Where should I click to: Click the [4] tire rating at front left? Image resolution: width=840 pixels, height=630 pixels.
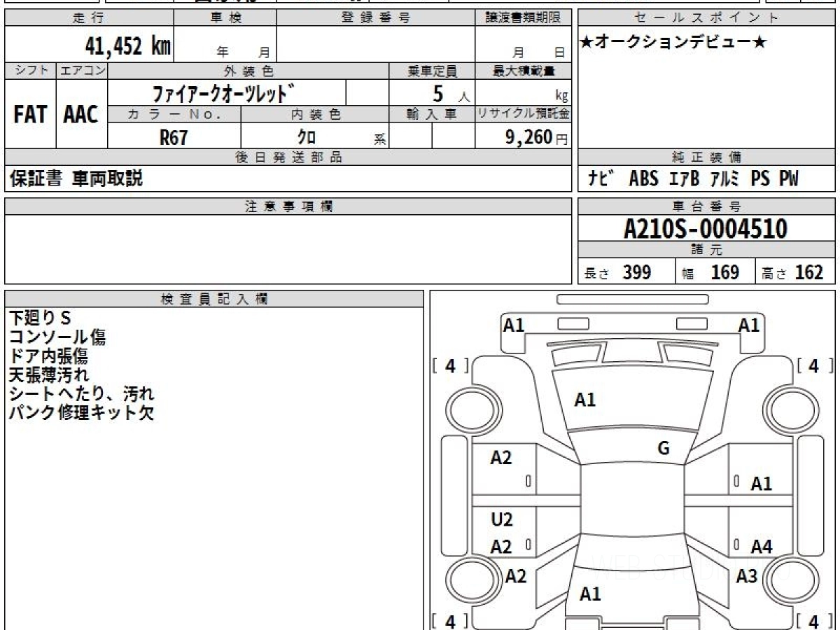pyautogui.click(x=451, y=366)
